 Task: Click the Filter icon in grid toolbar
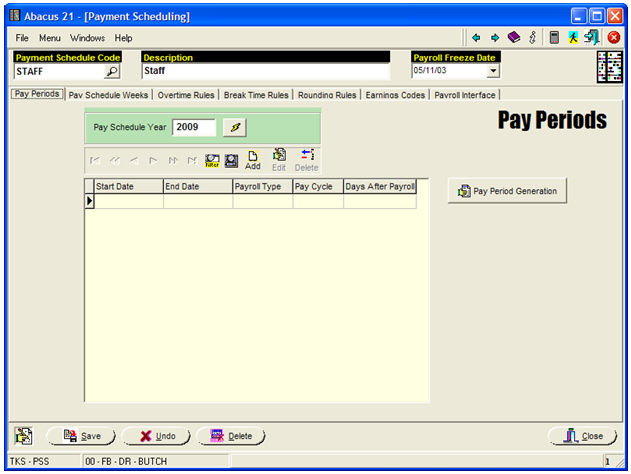pyautogui.click(x=212, y=159)
